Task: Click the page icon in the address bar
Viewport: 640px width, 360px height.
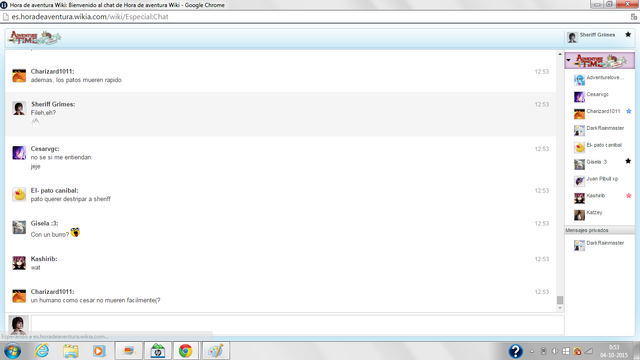Action: coord(6,17)
